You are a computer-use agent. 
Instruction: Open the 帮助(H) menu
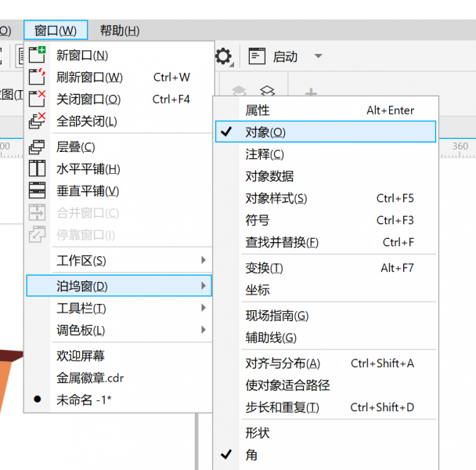[120, 31]
